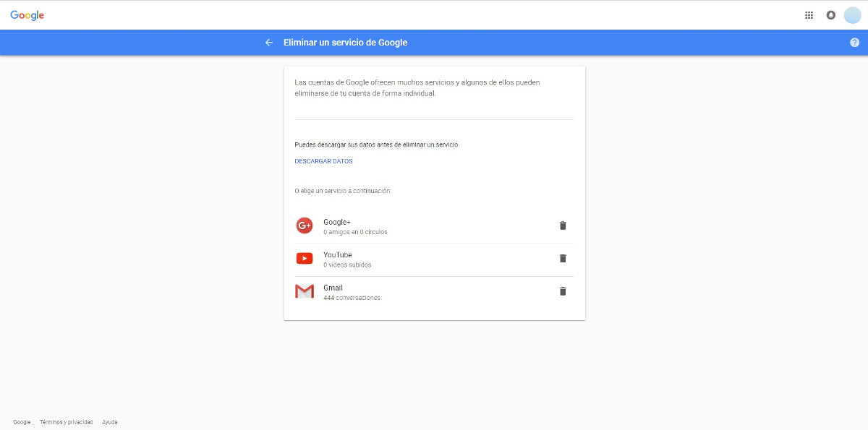
Task: Click the '444 conversaciones' text
Action: click(x=352, y=298)
